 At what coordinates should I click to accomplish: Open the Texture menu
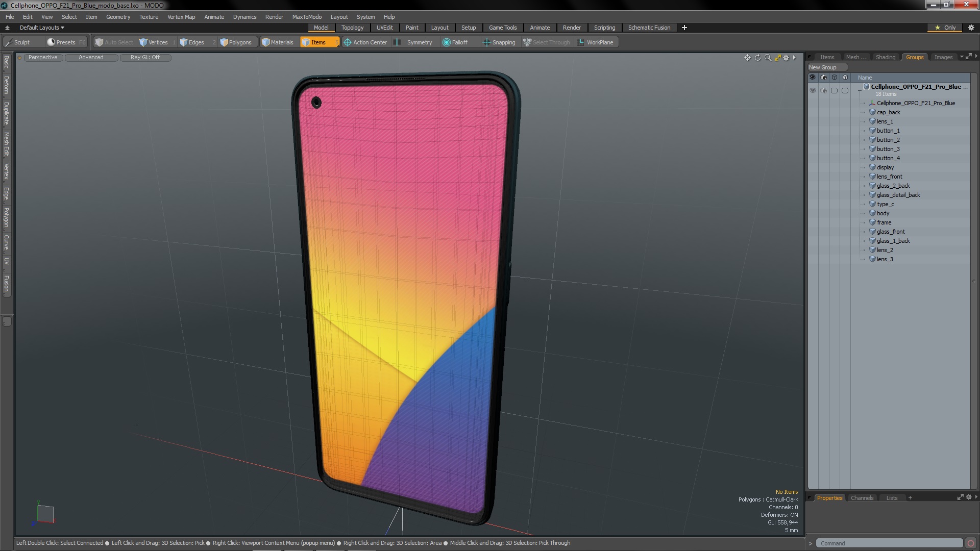point(149,17)
